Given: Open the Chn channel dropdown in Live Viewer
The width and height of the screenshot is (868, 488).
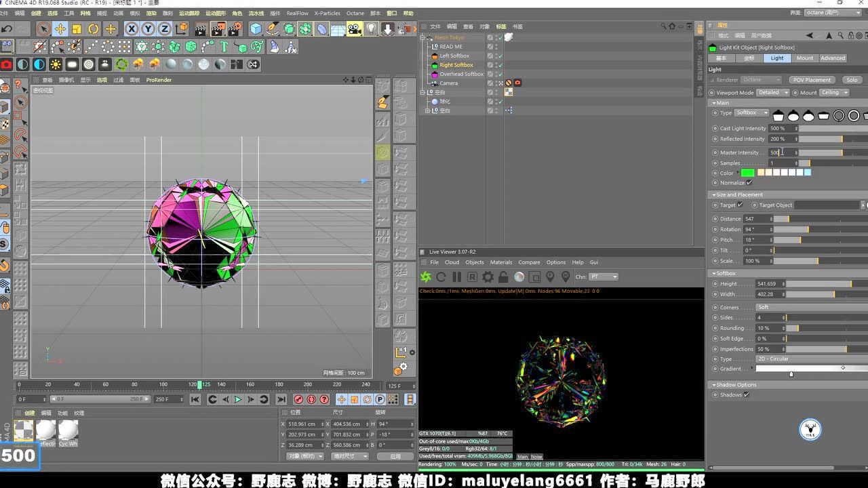Looking at the screenshot, I should [x=604, y=277].
